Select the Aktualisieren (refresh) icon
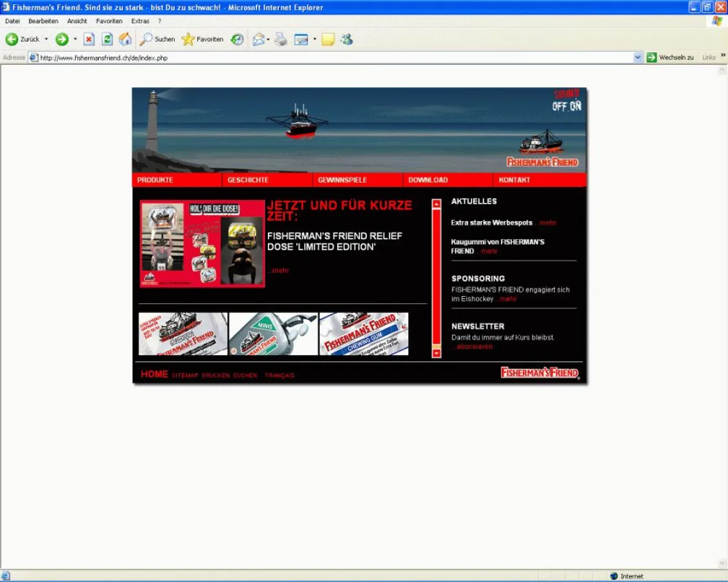 (106, 39)
